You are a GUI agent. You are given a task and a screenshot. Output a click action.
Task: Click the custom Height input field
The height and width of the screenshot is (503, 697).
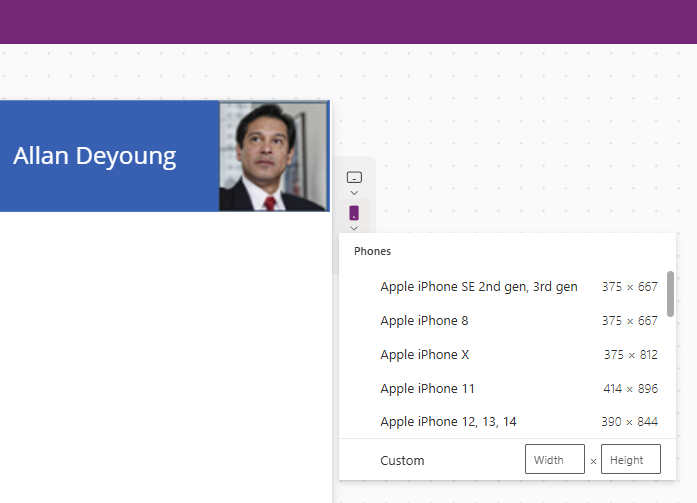pyautogui.click(x=631, y=459)
